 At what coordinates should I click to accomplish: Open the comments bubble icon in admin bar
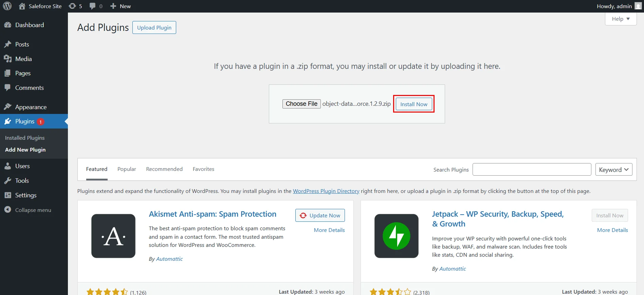(x=92, y=6)
